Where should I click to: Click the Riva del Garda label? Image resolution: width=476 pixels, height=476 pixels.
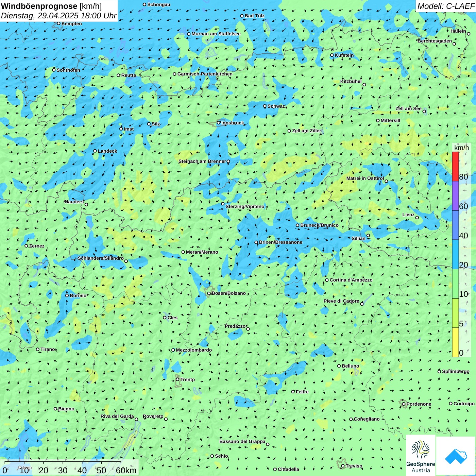(x=117, y=416)
